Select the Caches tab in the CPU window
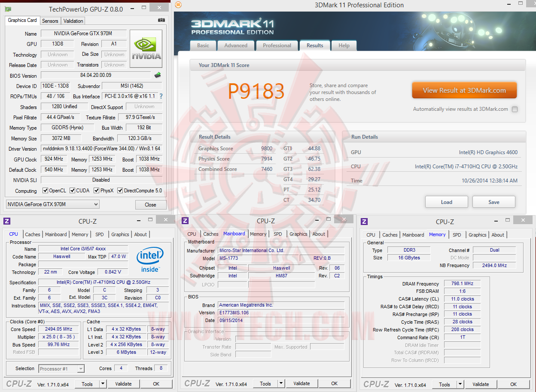Viewport: 536px width, 392px height. click(33, 234)
